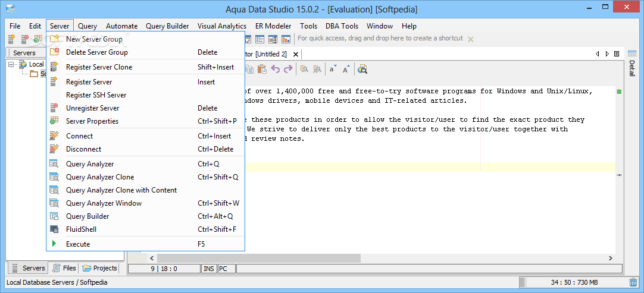Open the ER Modeler menu
The width and height of the screenshot is (644, 293).
coord(273,26)
